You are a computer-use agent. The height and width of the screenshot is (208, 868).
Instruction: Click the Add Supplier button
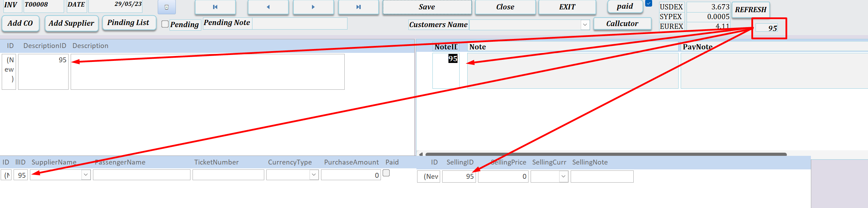tap(71, 23)
